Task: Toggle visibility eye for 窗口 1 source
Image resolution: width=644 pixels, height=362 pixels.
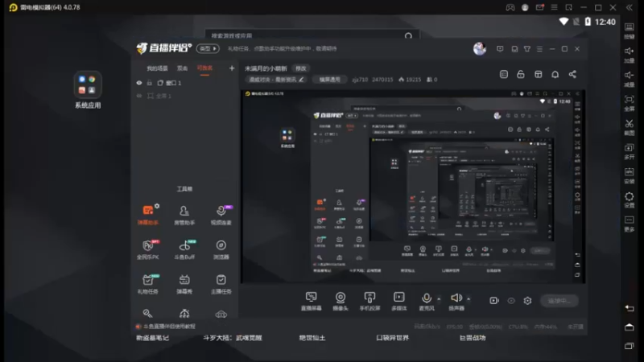Action: tap(139, 83)
